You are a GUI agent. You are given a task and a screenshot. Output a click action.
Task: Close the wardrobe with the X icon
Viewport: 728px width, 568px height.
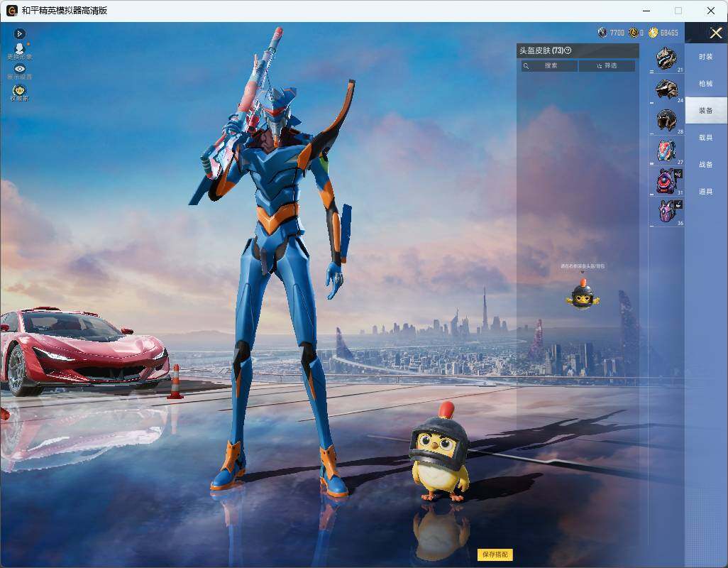[x=715, y=33]
